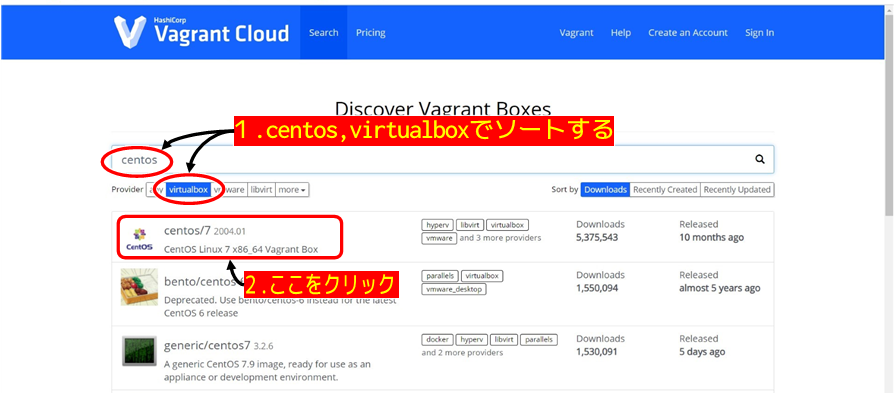Click the libvirt tag on generic/centos7
The width and height of the screenshot is (894, 393).
pos(503,340)
